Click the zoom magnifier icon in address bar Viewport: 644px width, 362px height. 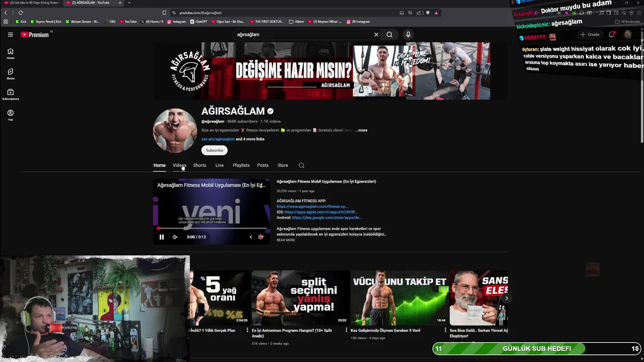pyautogui.click(x=410, y=13)
